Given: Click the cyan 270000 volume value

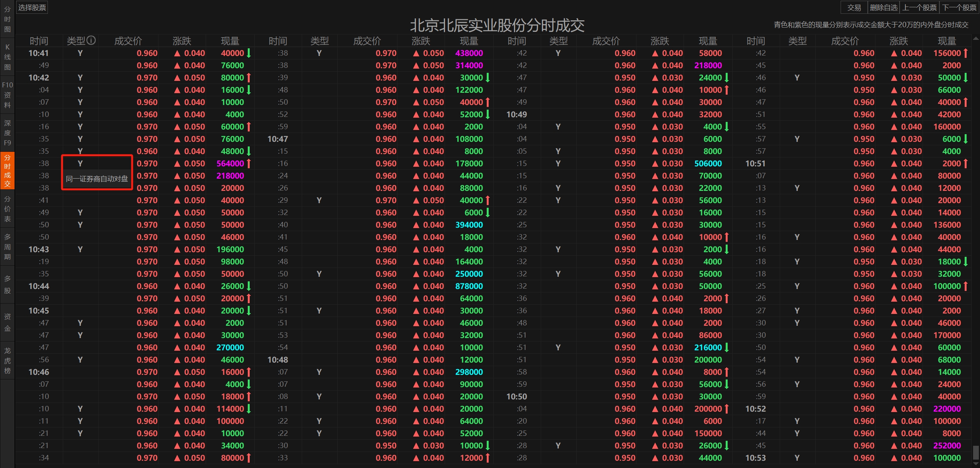Looking at the screenshot, I should [x=230, y=347].
